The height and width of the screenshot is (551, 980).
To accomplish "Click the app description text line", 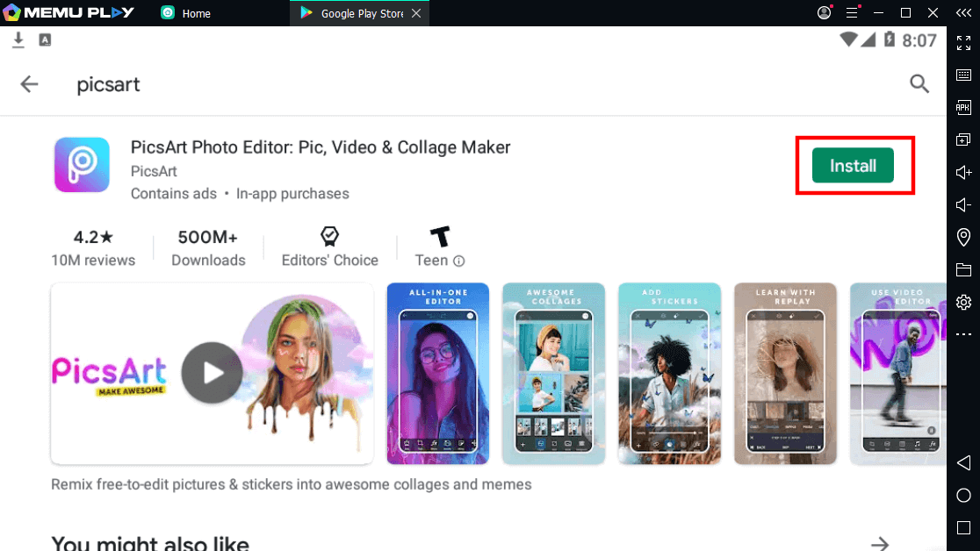I will click(292, 485).
